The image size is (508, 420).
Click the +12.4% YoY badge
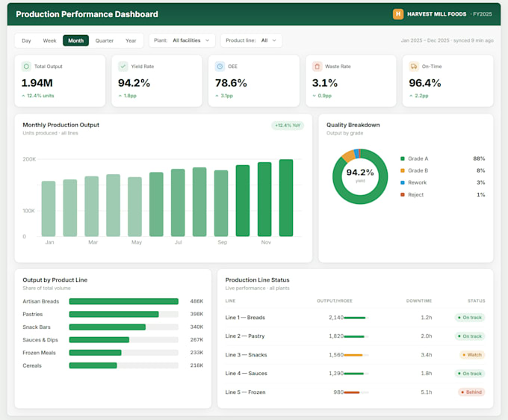tap(288, 126)
